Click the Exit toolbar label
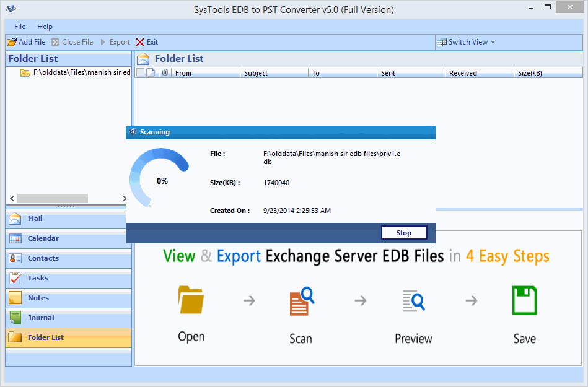Viewport: 588px width, 387px height. click(x=152, y=42)
